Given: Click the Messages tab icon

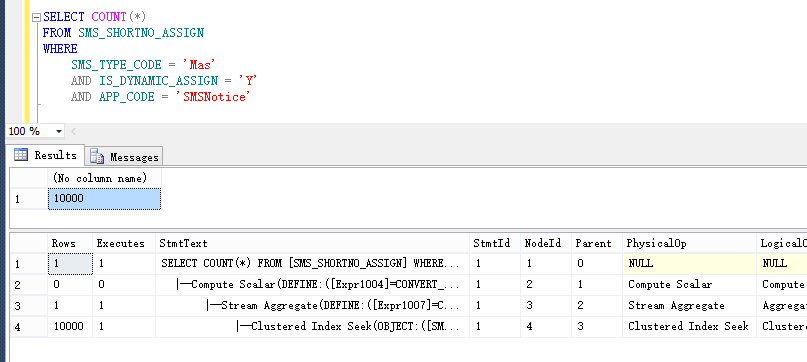Looking at the screenshot, I should (97, 157).
